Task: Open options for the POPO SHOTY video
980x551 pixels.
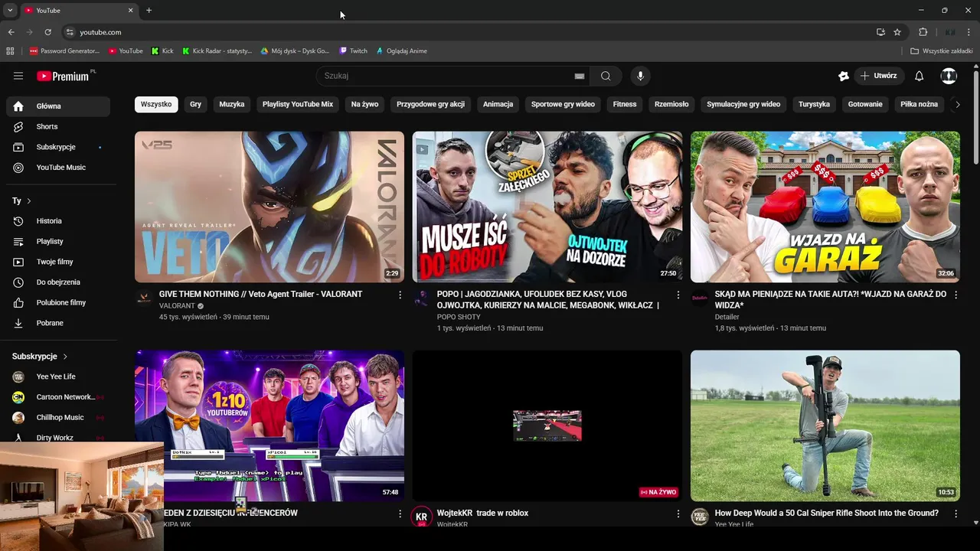Action: click(x=678, y=295)
